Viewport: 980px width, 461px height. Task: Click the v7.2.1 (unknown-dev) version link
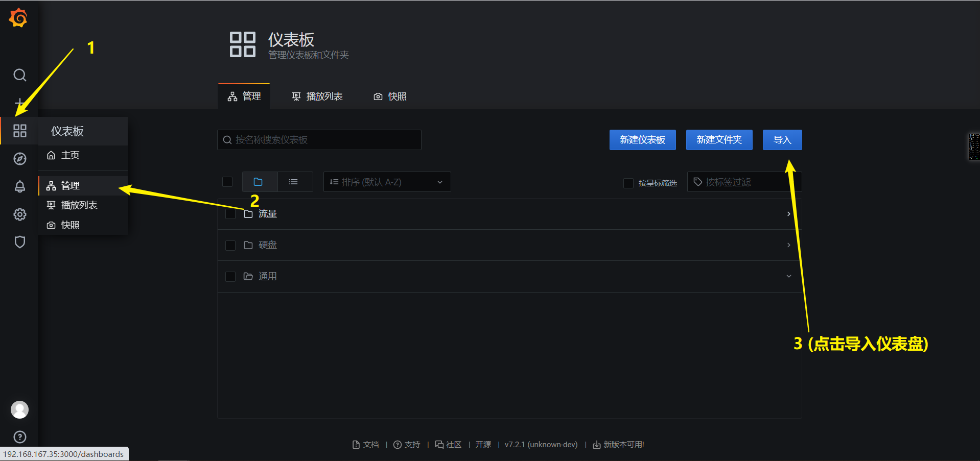pyautogui.click(x=541, y=445)
